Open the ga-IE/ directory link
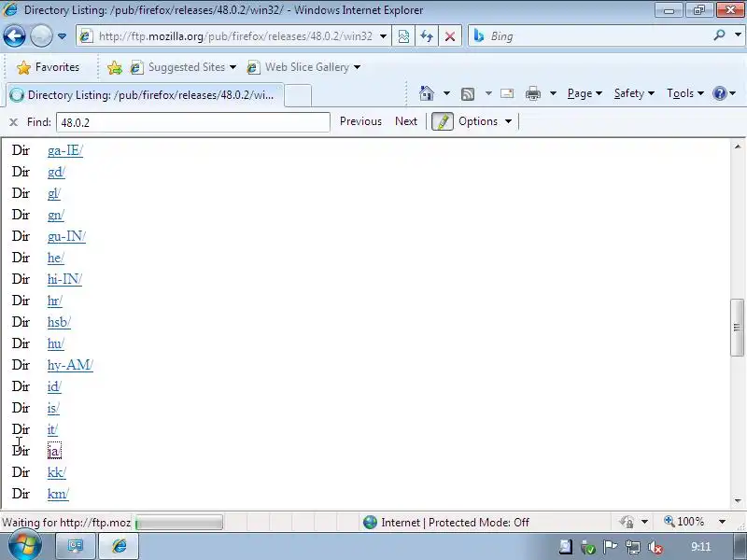 (65, 150)
